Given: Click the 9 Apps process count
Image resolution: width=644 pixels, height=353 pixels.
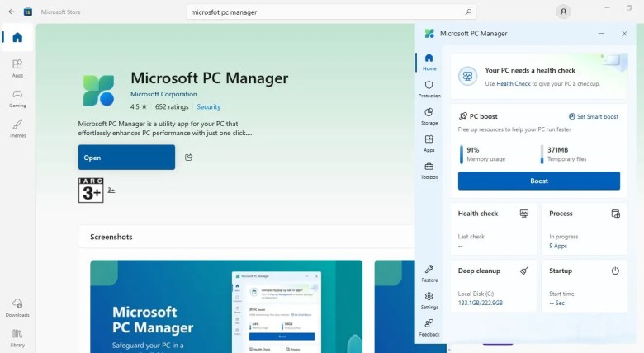Looking at the screenshot, I should coord(558,246).
